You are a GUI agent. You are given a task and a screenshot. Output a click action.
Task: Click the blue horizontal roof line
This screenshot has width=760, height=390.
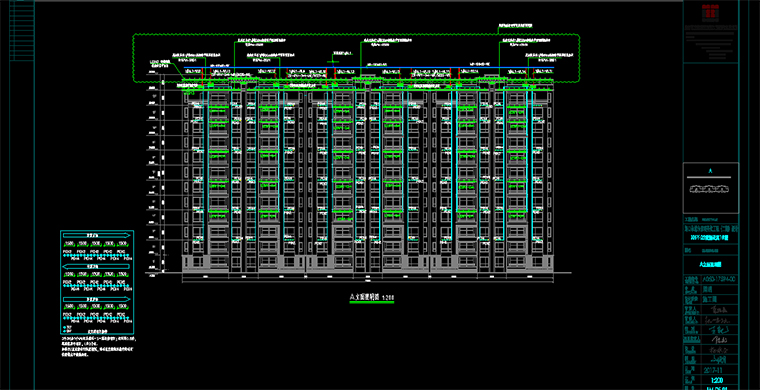coord(368,67)
